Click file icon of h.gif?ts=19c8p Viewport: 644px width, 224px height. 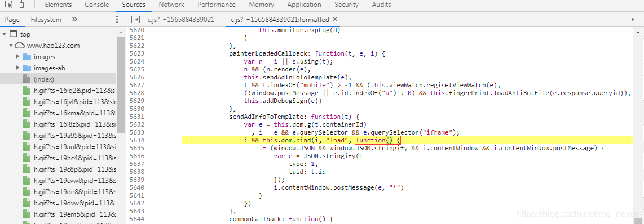click(27, 169)
